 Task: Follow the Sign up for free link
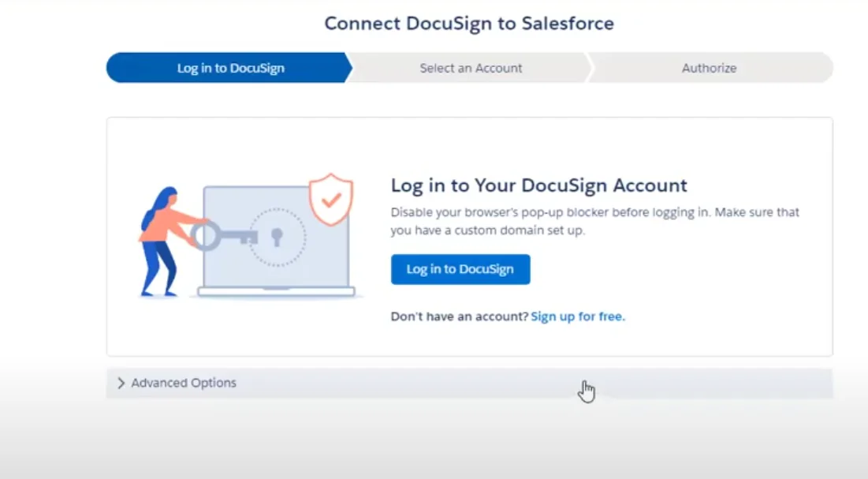coord(578,316)
